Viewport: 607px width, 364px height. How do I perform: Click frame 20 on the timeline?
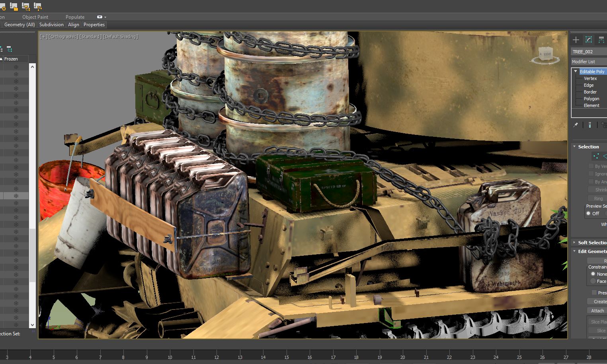pos(402,357)
